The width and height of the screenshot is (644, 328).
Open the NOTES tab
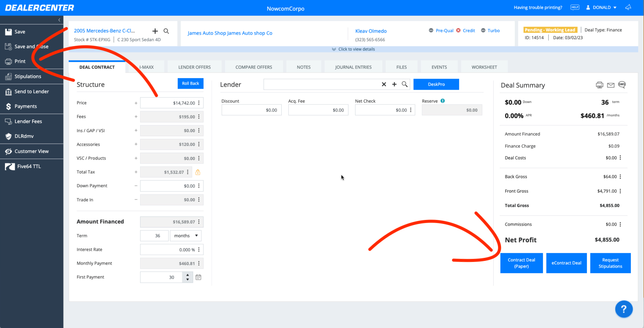tap(304, 67)
